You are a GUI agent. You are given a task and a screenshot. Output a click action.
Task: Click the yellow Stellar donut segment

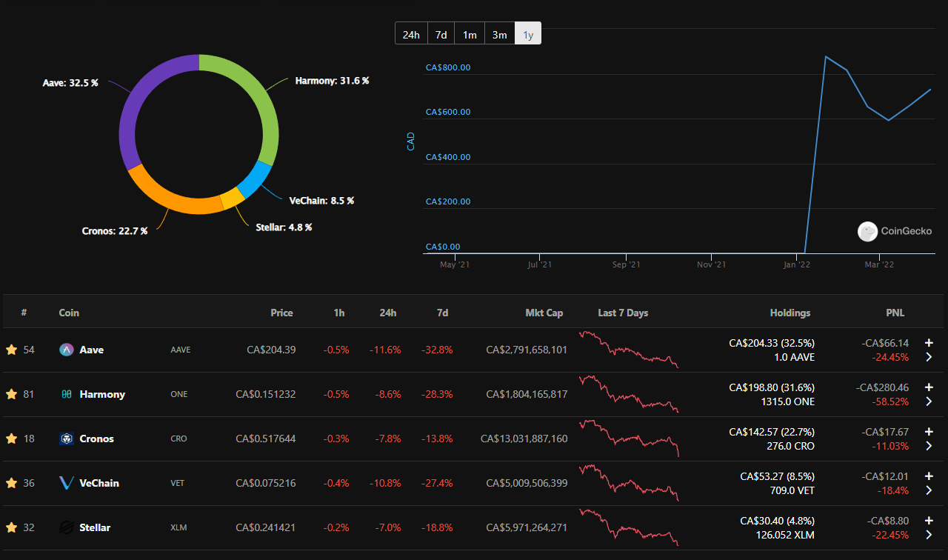pos(233,199)
